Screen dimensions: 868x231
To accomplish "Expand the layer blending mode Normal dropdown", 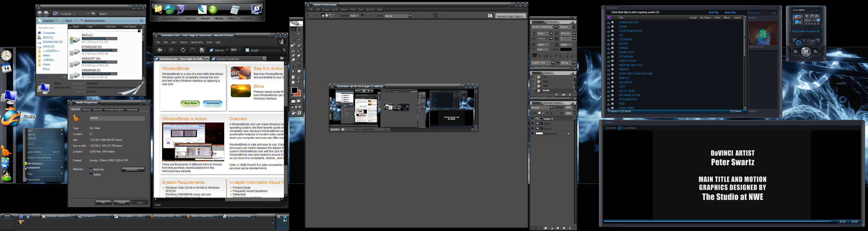I will (551, 108).
